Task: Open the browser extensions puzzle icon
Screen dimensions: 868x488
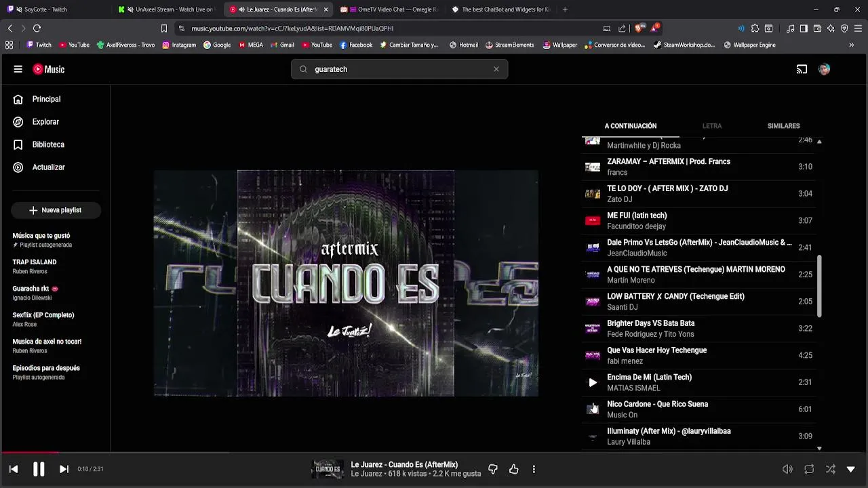Action: pyautogui.click(x=755, y=28)
